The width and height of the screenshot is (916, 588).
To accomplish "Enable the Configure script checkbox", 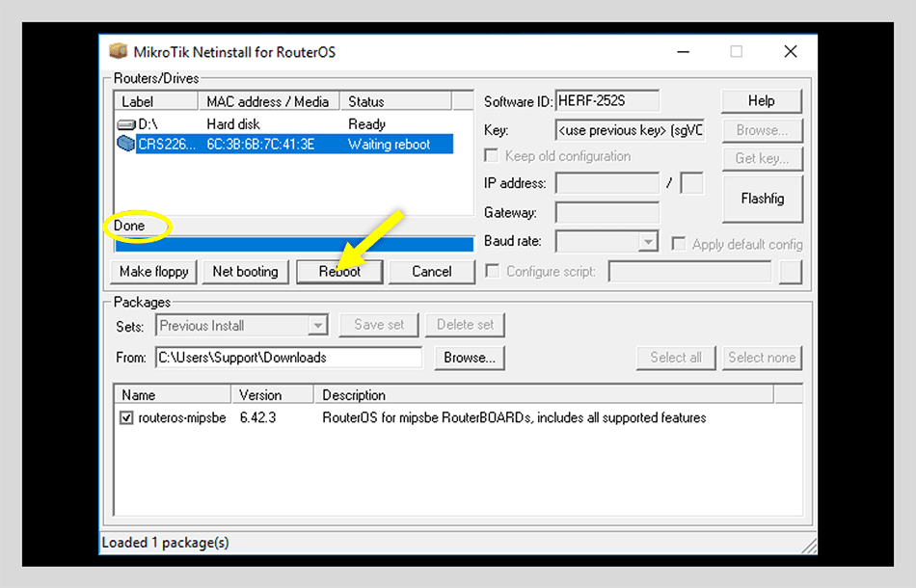I will (493, 271).
